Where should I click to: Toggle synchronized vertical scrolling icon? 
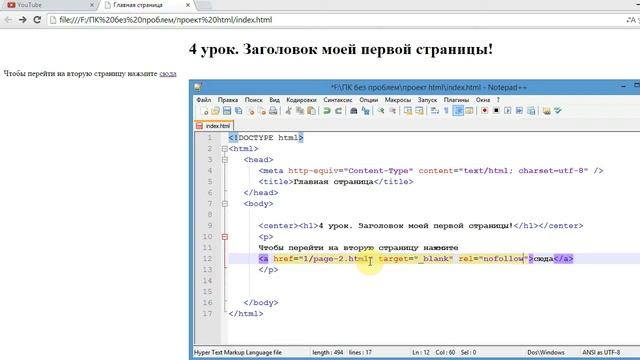(408, 111)
